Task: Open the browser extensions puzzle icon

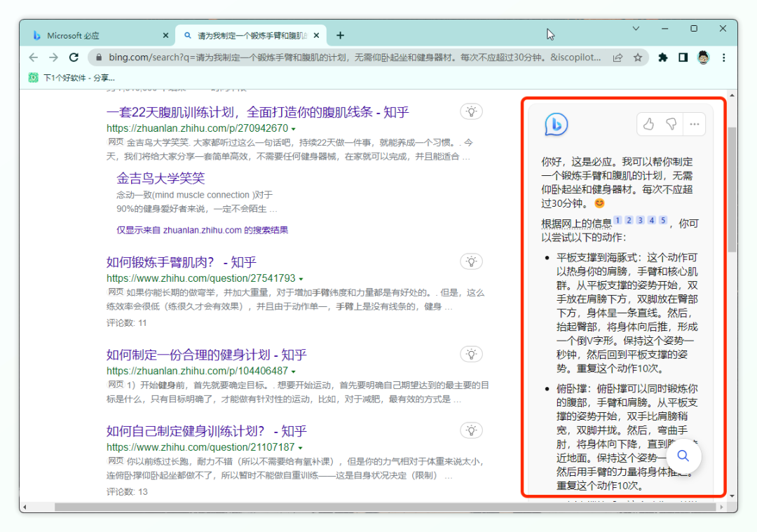Action: point(662,57)
